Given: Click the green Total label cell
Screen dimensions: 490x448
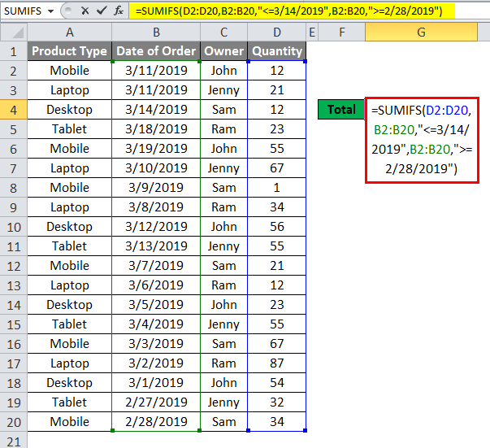Looking at the screenshot, I should tap(341, 110).
